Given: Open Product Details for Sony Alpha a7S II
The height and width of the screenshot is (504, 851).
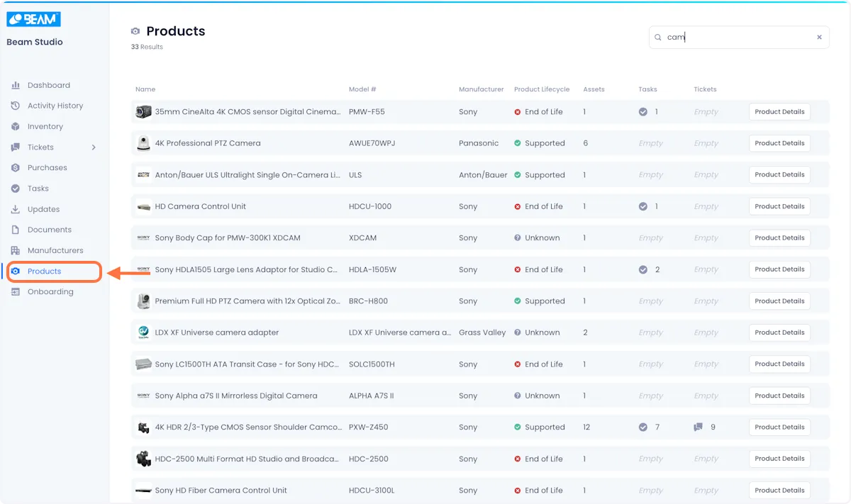Looking at the screenshot, I should click(x=779, y=396).
